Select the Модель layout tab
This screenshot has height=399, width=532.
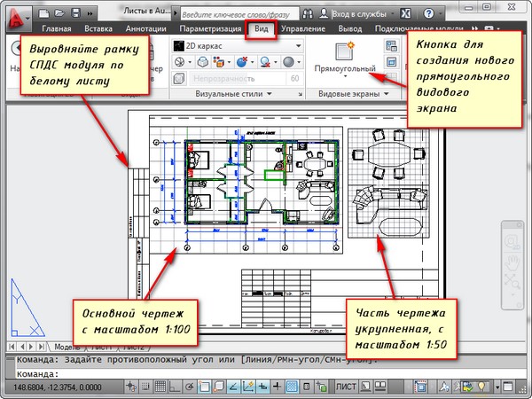point(62,346)
